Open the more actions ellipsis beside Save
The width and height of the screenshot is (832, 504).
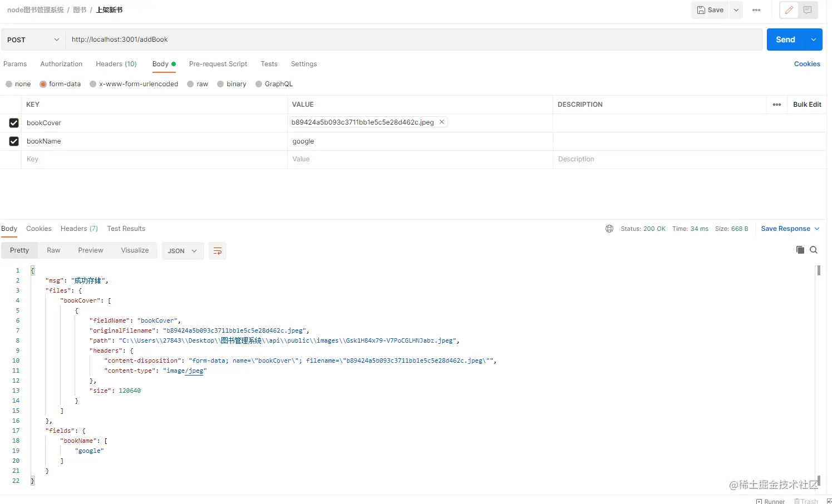(756, 10)
